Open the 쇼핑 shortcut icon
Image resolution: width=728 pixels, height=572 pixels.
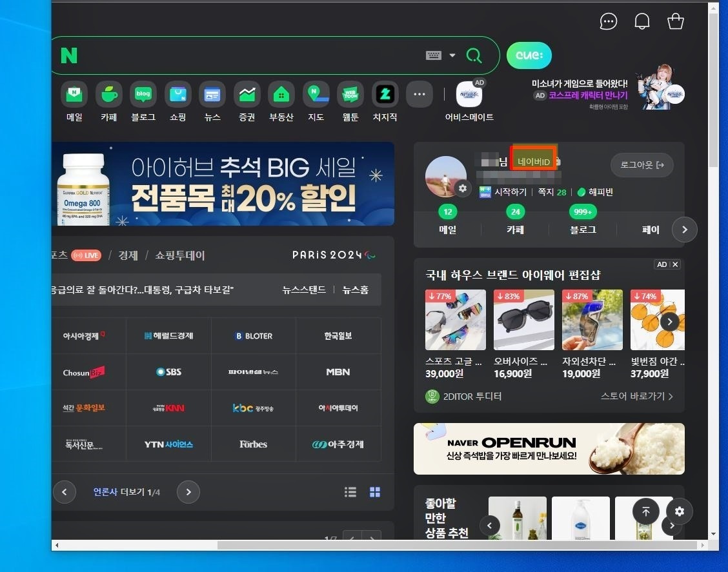[178, 94]
